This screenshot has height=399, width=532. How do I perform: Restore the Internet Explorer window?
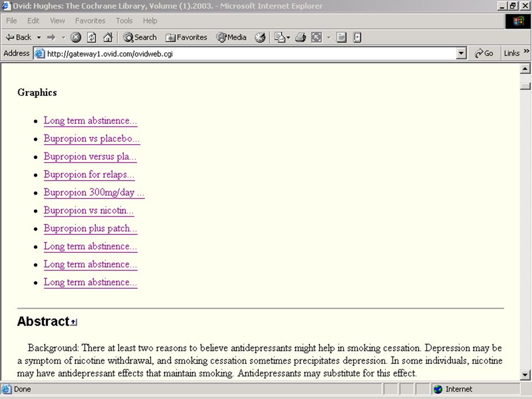tap(513, 6)
